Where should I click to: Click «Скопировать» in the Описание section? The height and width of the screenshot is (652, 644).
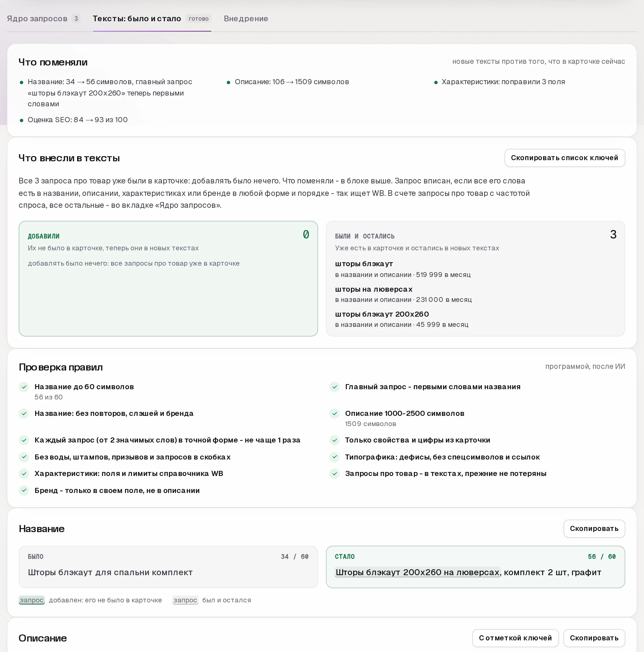click(x=594, y=638)
